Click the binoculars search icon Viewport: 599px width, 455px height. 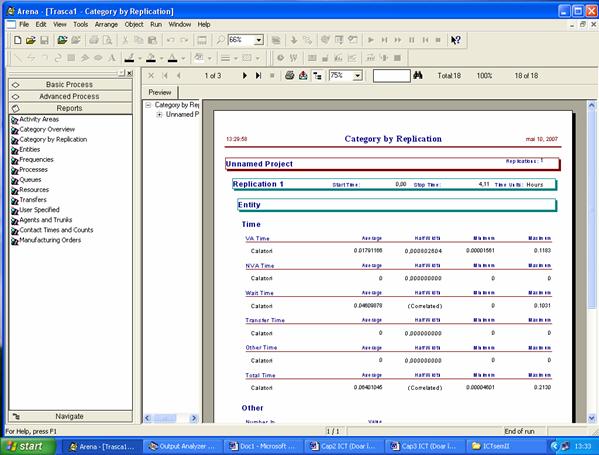coord(418,76)
